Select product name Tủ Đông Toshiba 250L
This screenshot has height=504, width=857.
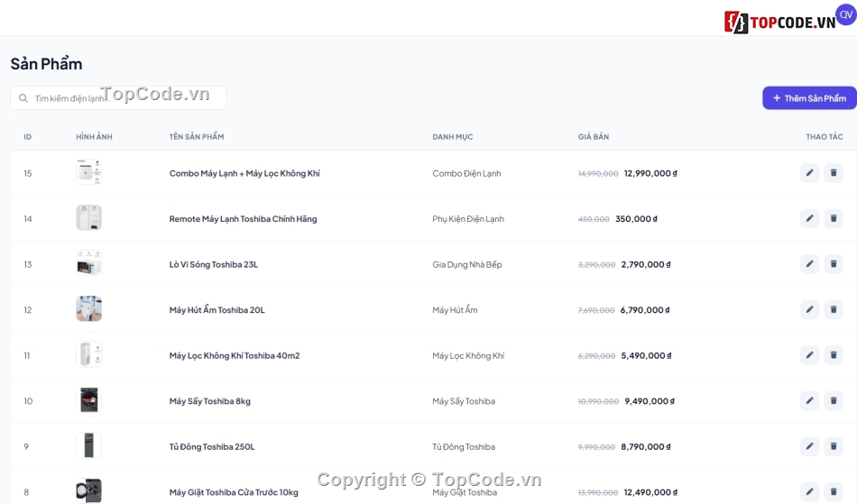(x=212, y=446)
